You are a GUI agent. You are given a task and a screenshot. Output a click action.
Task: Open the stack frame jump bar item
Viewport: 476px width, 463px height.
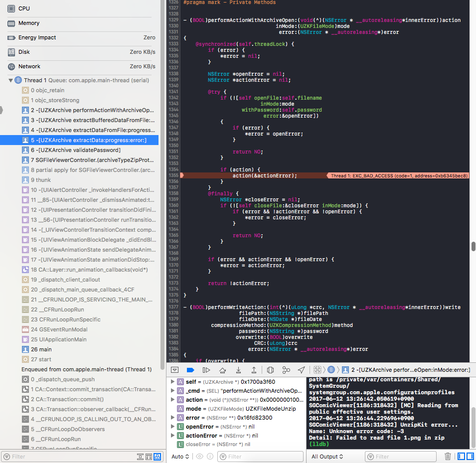coord(407,370)
